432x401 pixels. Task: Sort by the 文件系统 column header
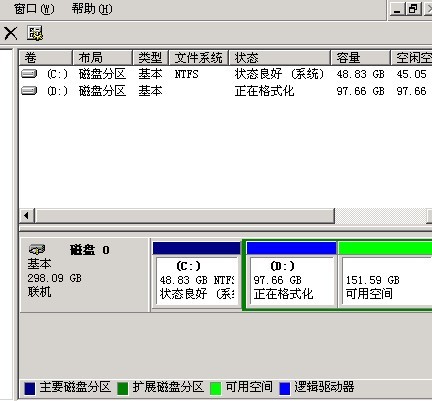199,58
